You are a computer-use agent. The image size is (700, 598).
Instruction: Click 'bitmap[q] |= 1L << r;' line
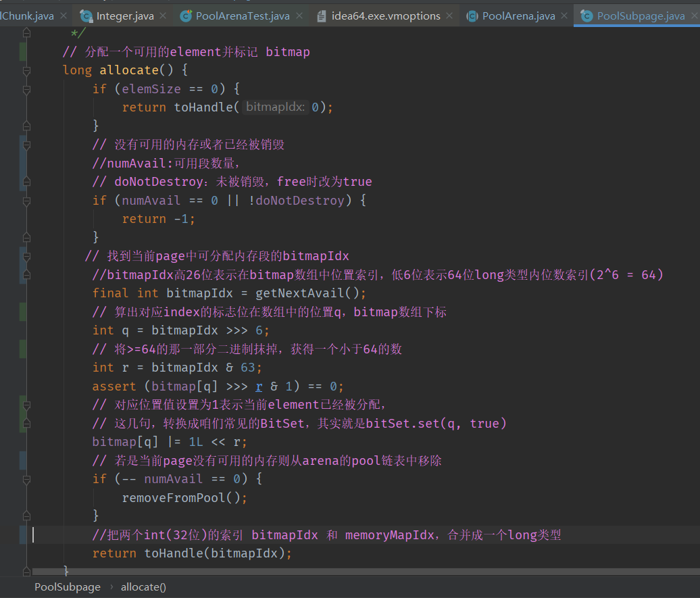point(170,442)
